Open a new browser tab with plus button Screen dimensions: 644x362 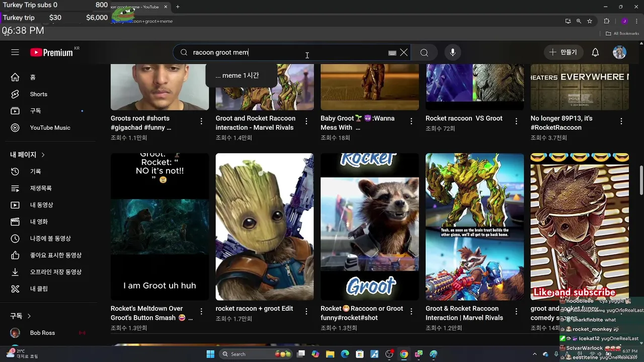178,7
